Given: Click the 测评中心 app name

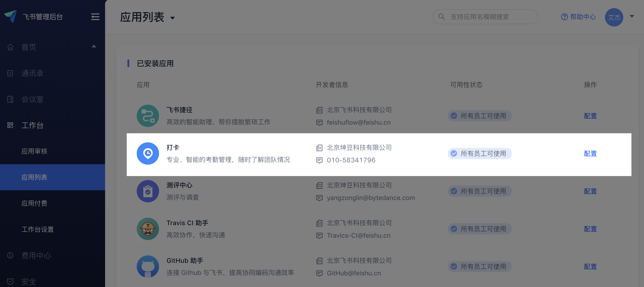Looking at the screenshot, I should click(179, 185).
